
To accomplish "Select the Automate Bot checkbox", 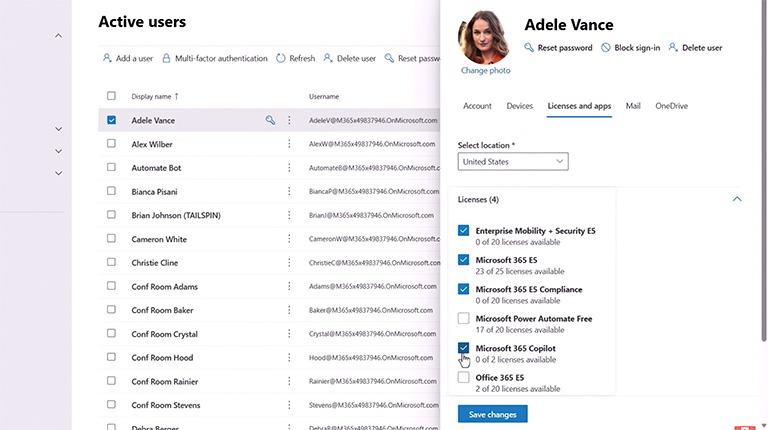I will pos(111,167).
